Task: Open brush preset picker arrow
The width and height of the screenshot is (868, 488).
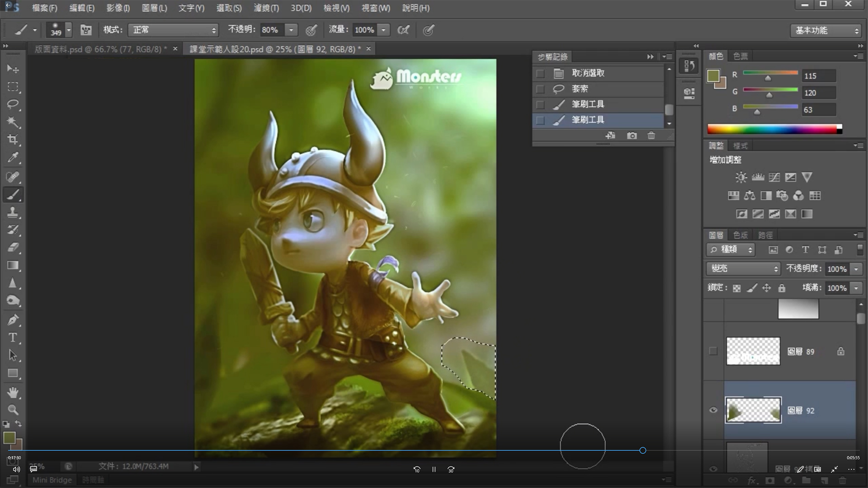Action: [x=69, y=30]
